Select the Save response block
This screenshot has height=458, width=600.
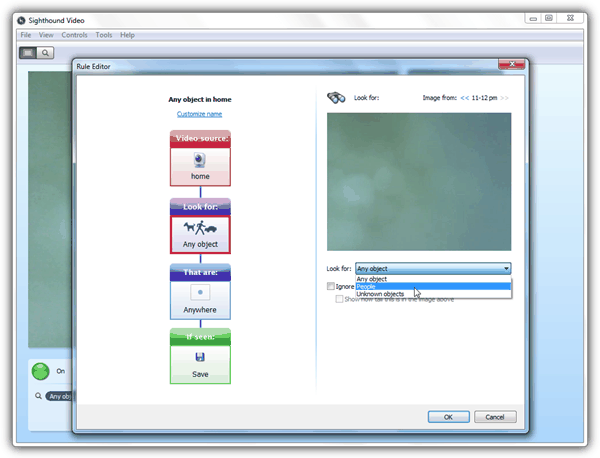coord(200,364)
